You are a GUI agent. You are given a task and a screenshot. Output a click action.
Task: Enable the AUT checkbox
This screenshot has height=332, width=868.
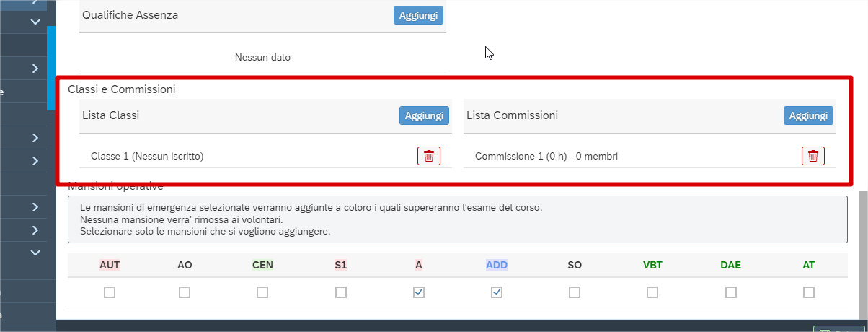tap(110, 292)
